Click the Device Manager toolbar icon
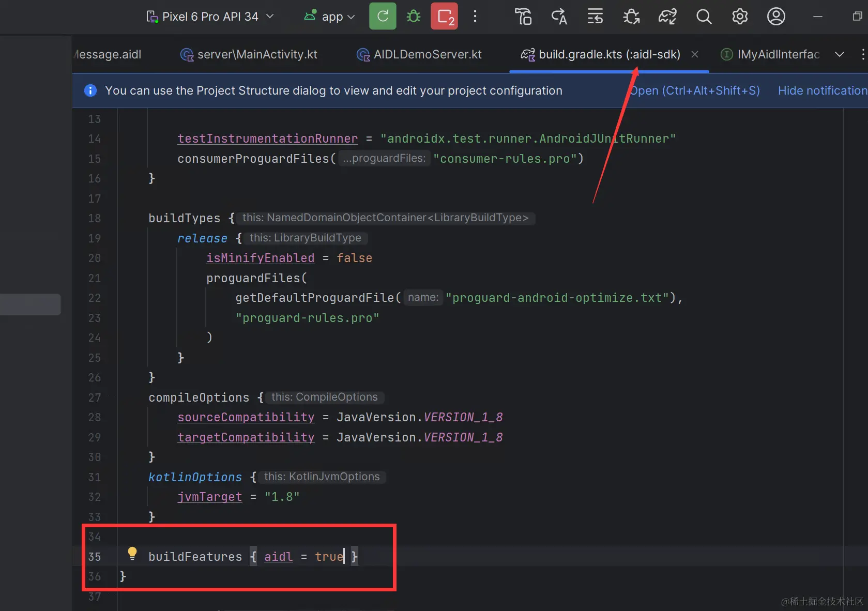The height and width of the screenshot is (611, 868). [523, 17]
